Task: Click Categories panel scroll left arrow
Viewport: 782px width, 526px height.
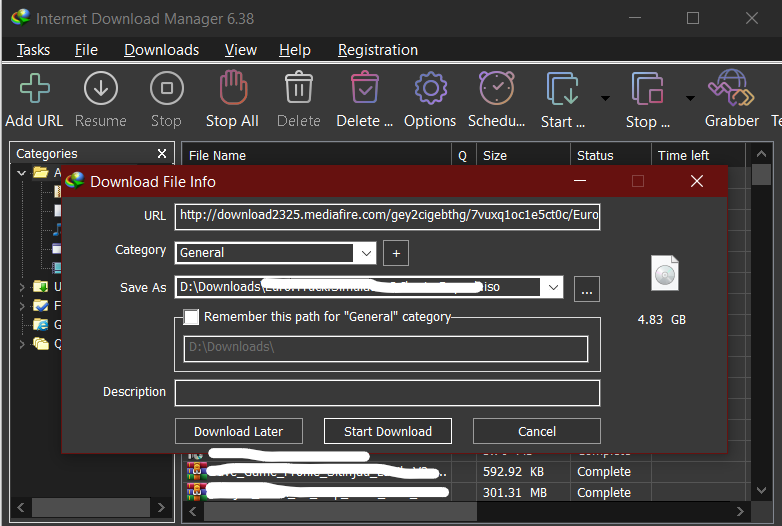Action: coord(20,508)
